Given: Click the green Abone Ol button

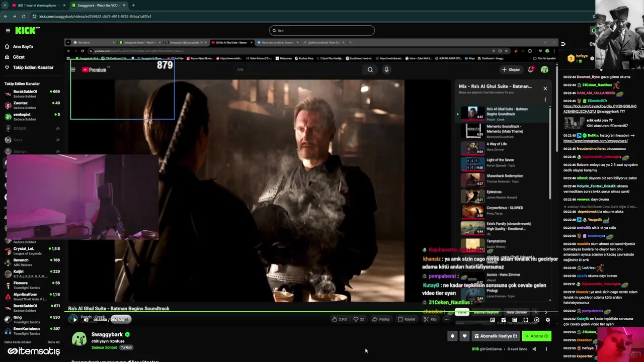Looking at the screenshot, I should coord(536,336).
